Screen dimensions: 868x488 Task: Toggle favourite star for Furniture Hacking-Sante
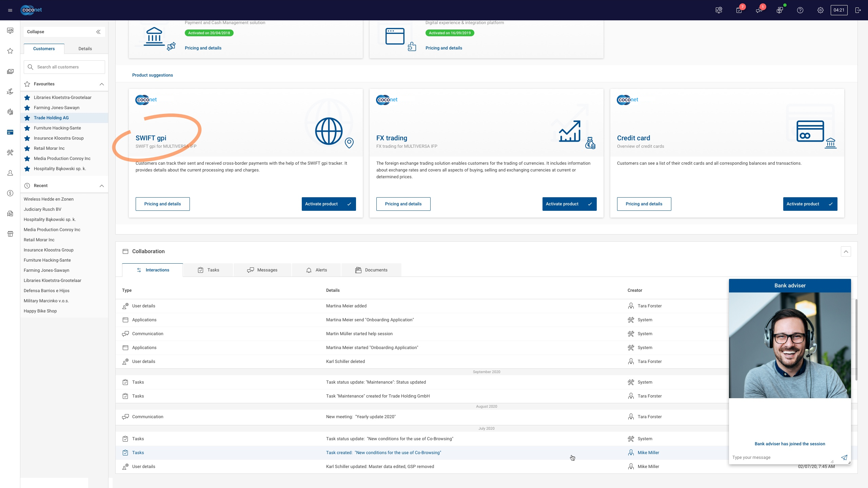[27, 128]
